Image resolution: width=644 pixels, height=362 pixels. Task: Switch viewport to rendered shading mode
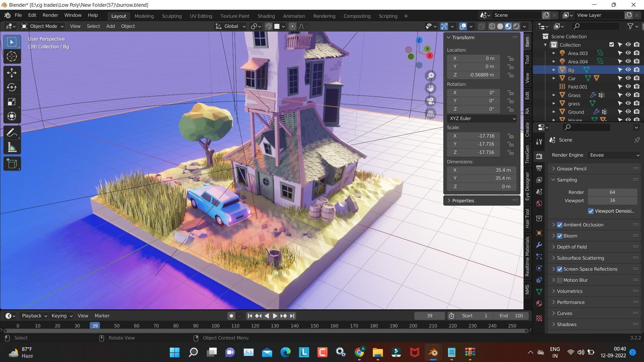516,26
